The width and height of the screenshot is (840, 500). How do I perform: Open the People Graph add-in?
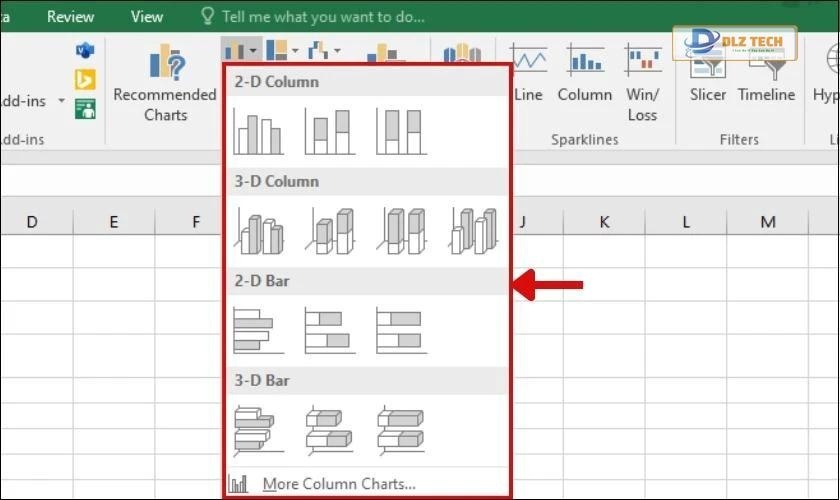85,108
